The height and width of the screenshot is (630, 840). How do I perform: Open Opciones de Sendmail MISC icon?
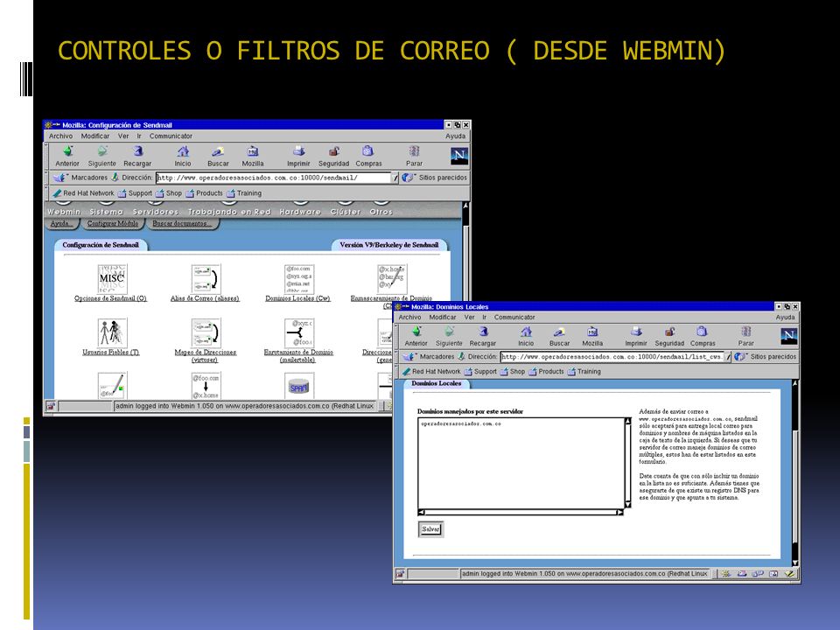(x=113, y=278)
